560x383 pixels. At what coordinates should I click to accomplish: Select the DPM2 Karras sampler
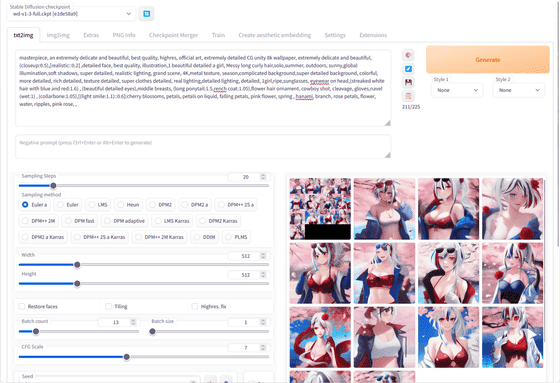[x=219, y=221]
